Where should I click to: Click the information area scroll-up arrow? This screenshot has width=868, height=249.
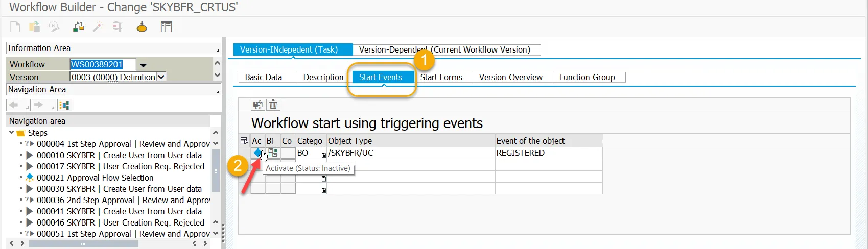(217, 63)
